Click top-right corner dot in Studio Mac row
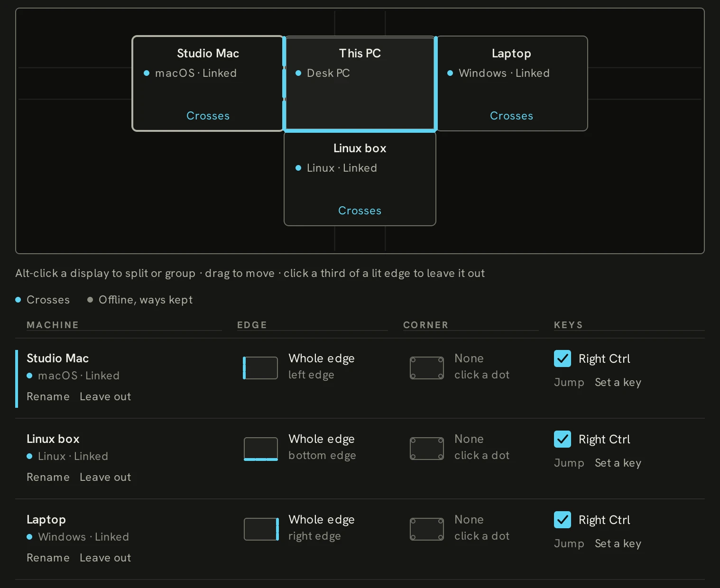The width and height of the screenshot is (720, 588). point(441,360)
